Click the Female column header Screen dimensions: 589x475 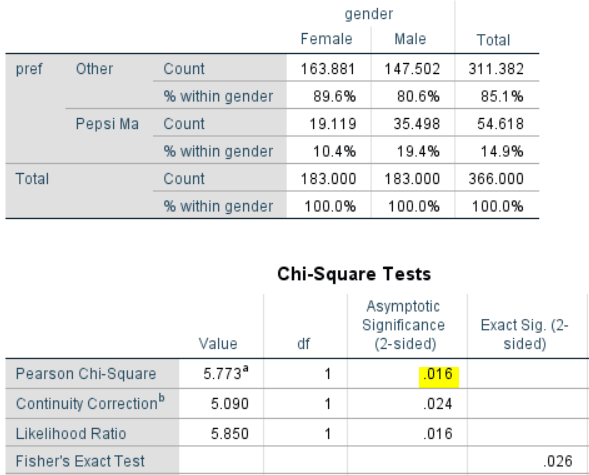(326, 39)
